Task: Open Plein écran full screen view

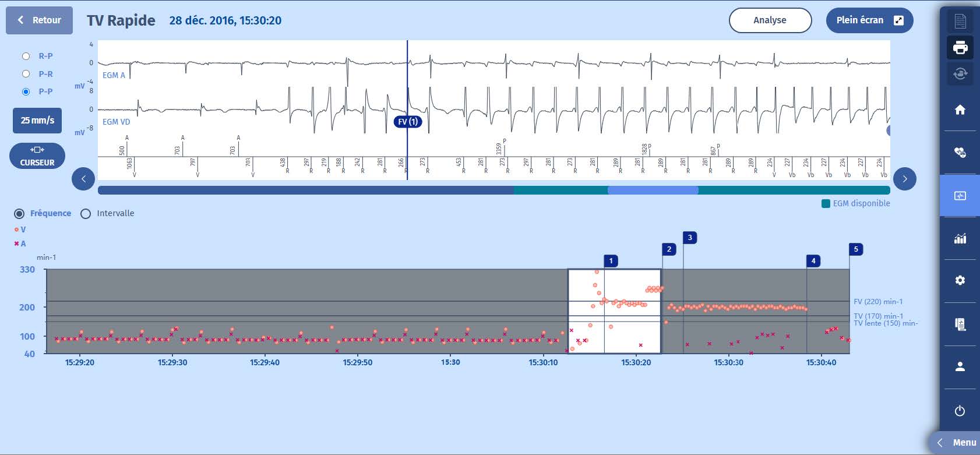Action: coord(869,20)
